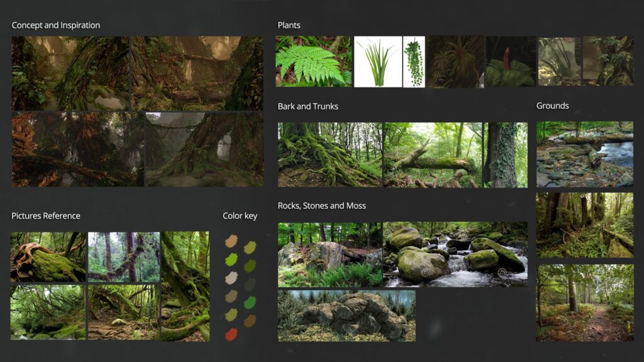Viewport: 644px width, 362px height.
Task: Select the reddish-brown concept art image
Action: [x=77, y=149]
